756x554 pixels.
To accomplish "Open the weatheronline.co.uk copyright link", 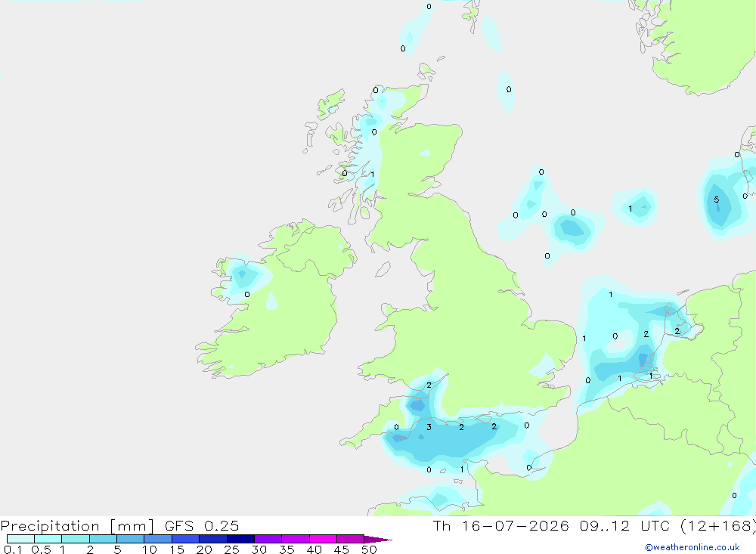I will pyautogui.click(x=692, y=547).
